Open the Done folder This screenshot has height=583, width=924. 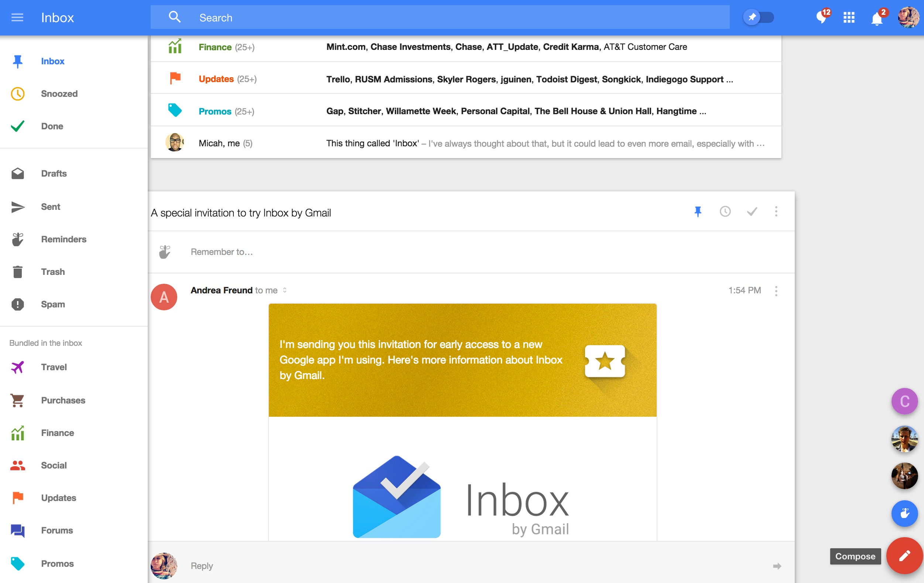(73, 126)
